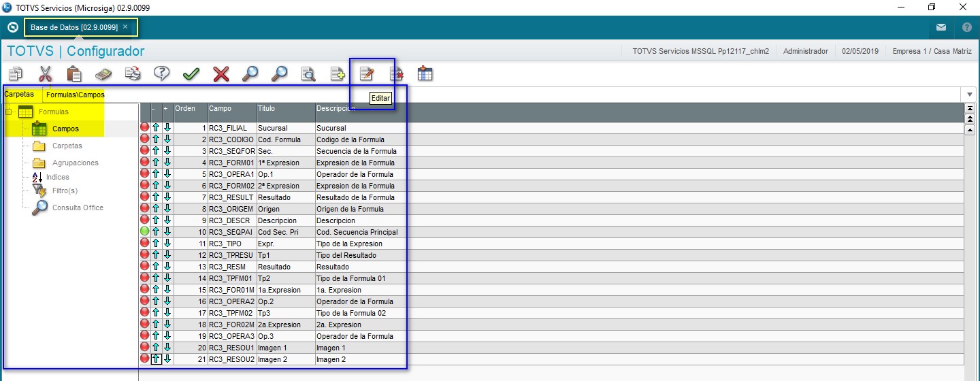Cancel with the red X toolbar icon
The image size is (980, 381).
[220, 73]
